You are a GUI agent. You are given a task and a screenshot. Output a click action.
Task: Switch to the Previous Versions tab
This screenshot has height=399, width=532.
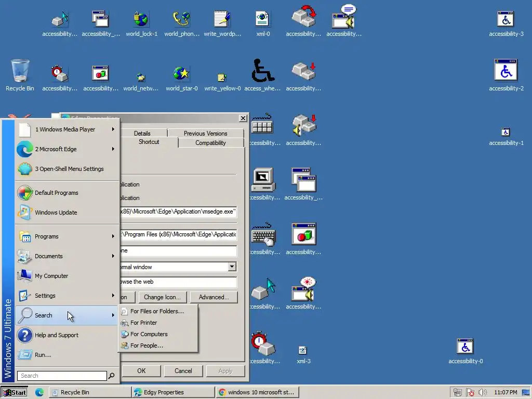[206, 134]
